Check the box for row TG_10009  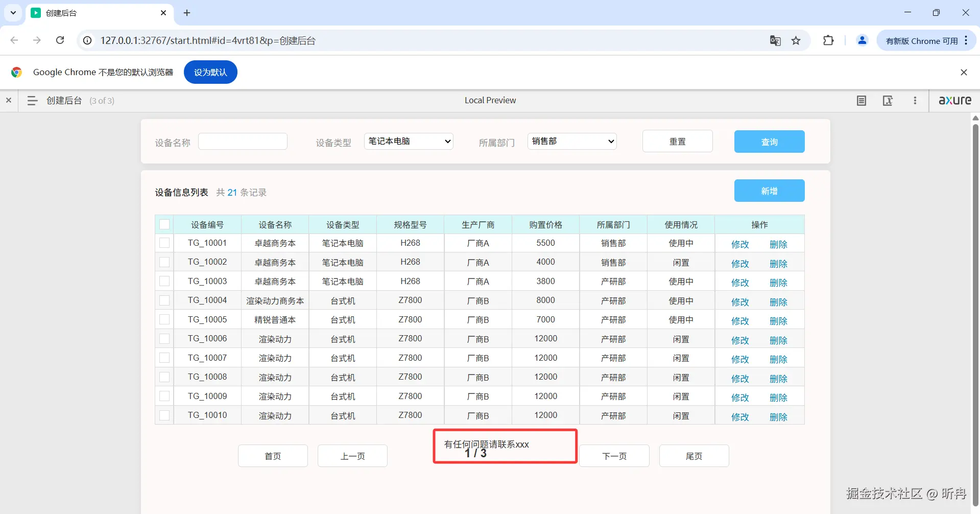click(x=164, y=396)
